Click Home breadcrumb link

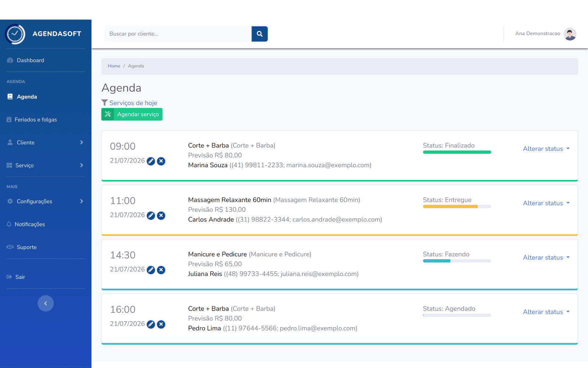[114, 66]
